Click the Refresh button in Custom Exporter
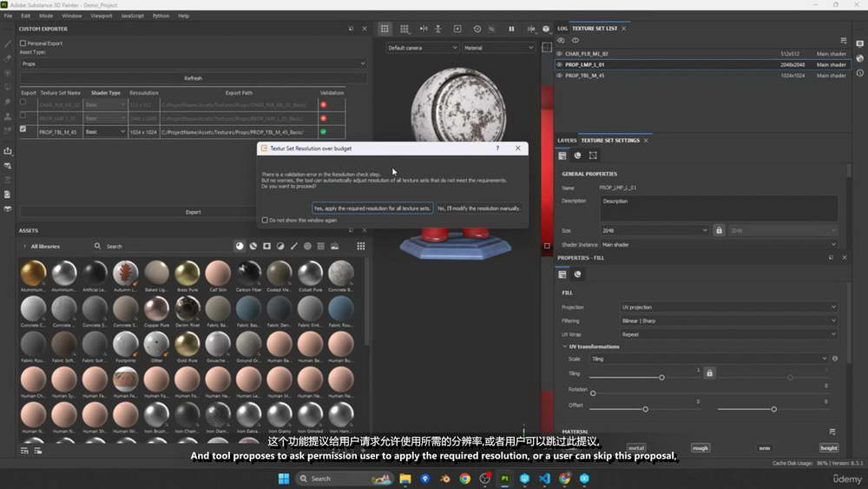The image size is (868, 489). pos(194,79)
